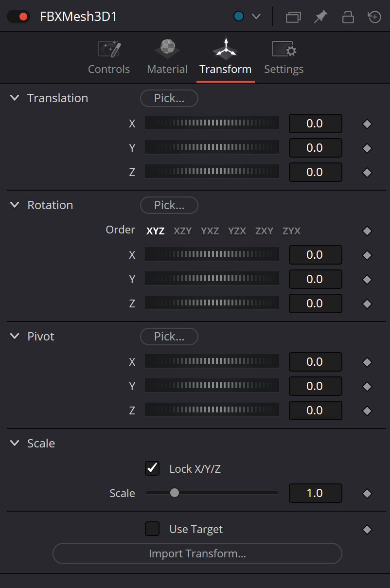The width and height of the screenshot is (390, 588).
Task: Click the Pivot X value field
Action: 316,362
